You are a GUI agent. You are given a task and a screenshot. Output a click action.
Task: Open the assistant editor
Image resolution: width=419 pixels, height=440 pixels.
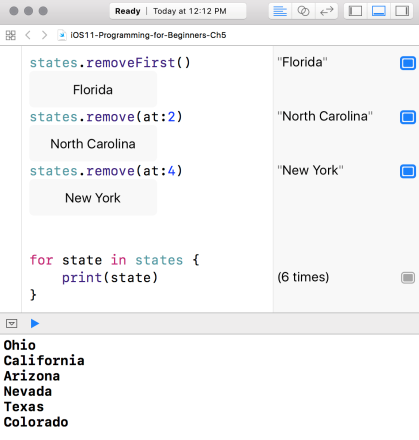303,11
